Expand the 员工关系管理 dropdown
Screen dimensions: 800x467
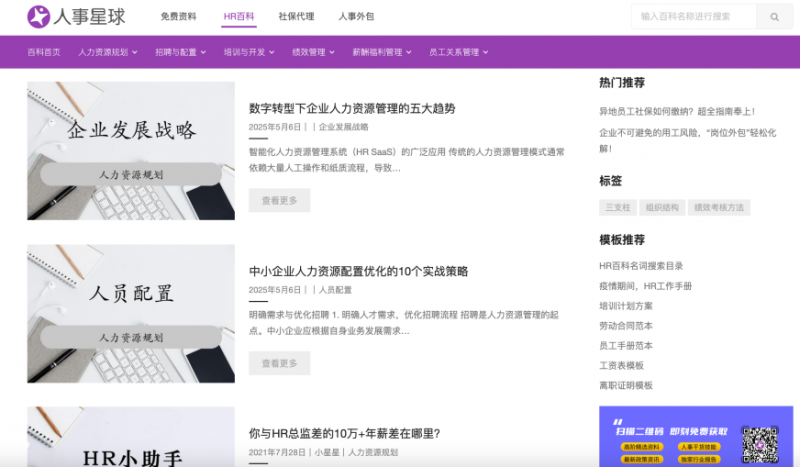point(458,52)
